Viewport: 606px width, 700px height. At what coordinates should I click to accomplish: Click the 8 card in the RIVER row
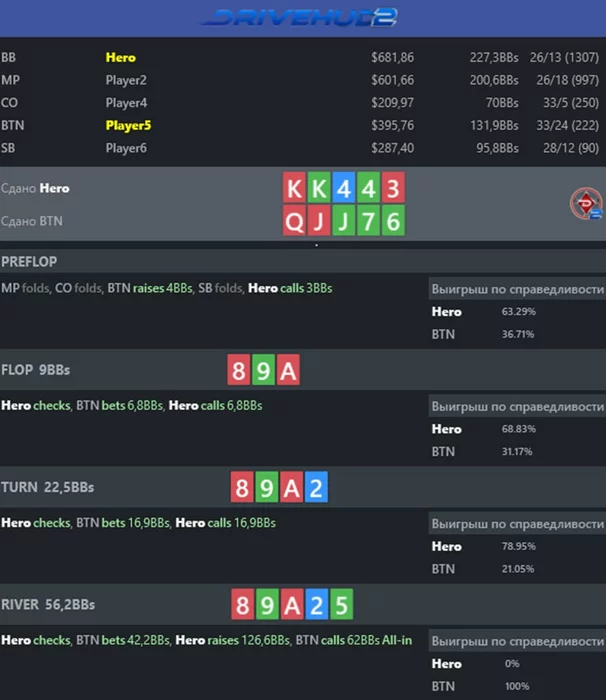[x=242, y=604]
